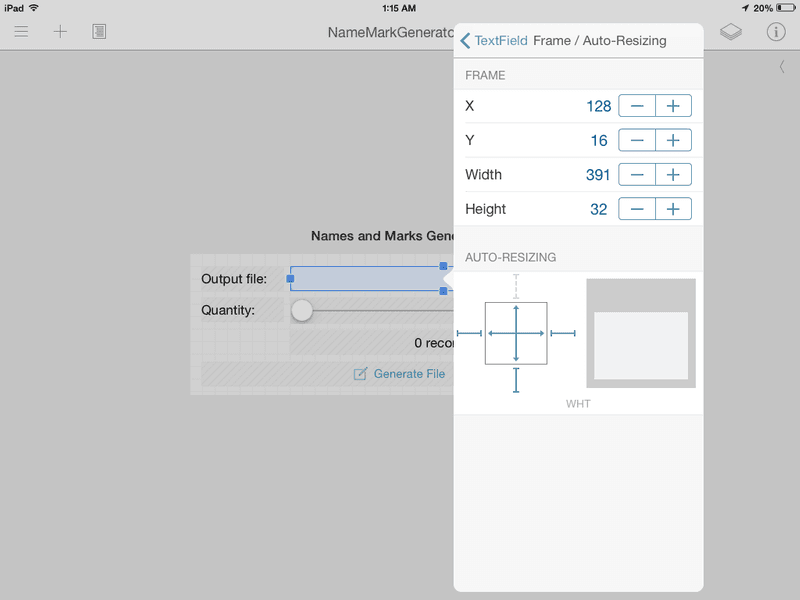This screenshot has height=600, width=800.
Task: Open the hamburger menu icon
Action: coord(21,32)
